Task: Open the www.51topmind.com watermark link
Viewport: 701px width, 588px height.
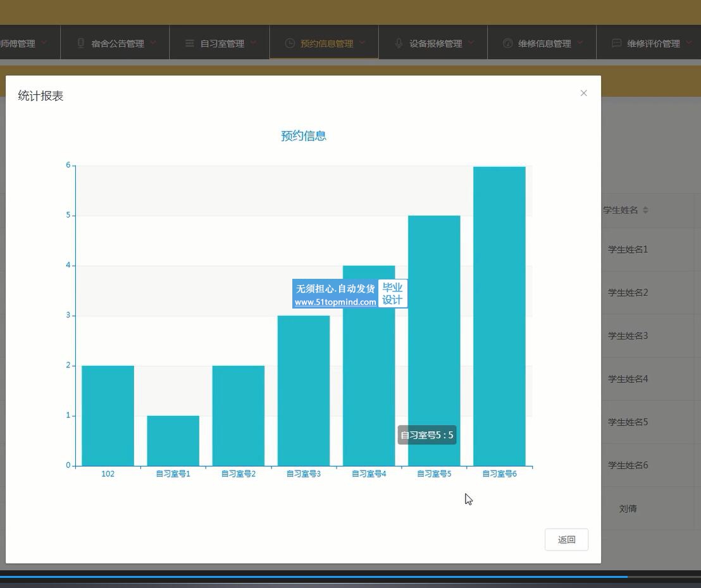Action: point(335,302)
